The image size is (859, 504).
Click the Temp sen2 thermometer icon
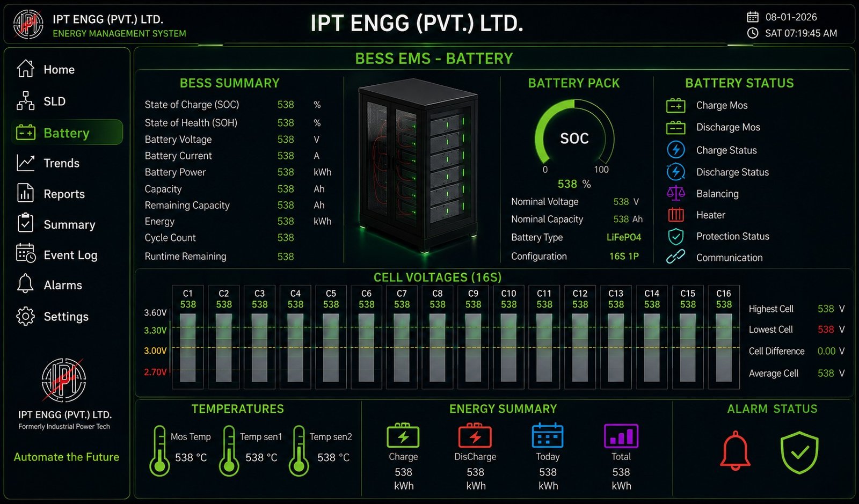pyautogui.click(x=299, y=451)
